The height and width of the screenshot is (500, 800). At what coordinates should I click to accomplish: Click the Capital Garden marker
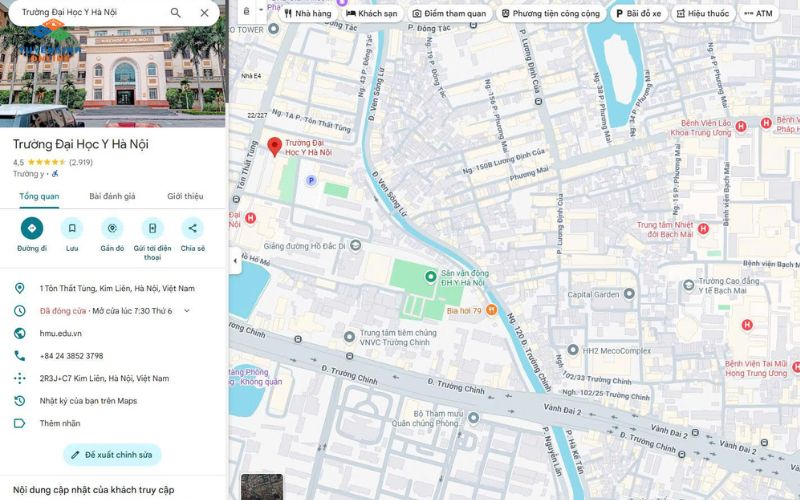point(629,293)
